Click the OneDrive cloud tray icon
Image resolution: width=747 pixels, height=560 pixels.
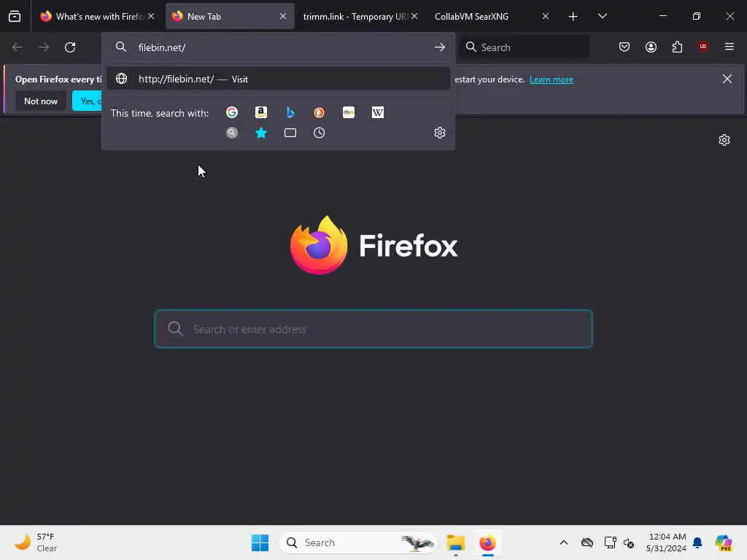(x=587, y=542)
